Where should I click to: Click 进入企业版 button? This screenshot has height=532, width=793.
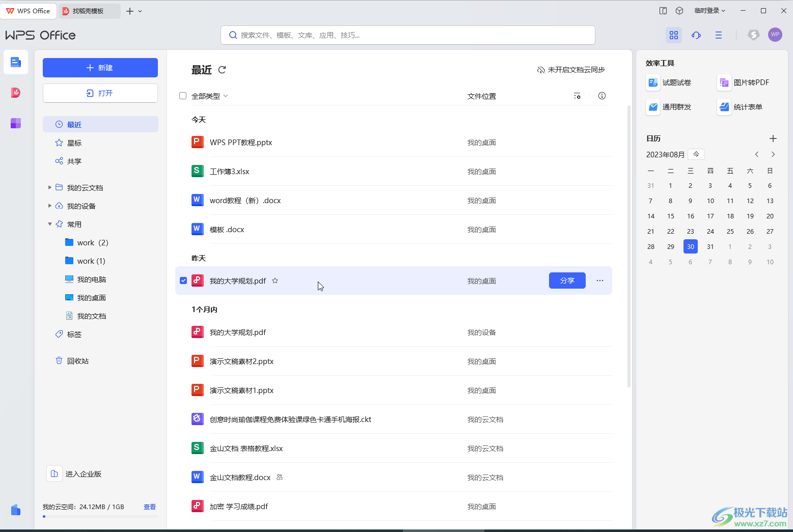pos(75,474)
